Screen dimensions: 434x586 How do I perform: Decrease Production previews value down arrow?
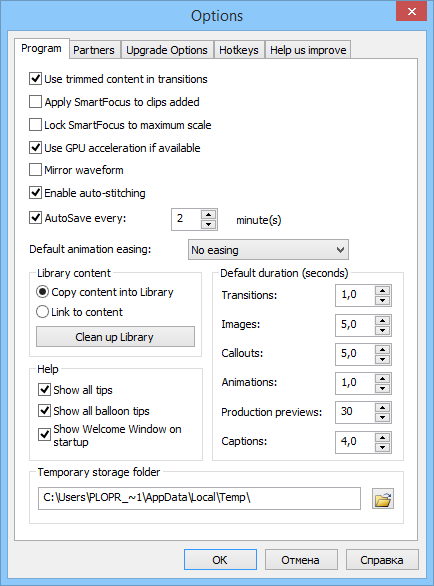coord(382,417)
